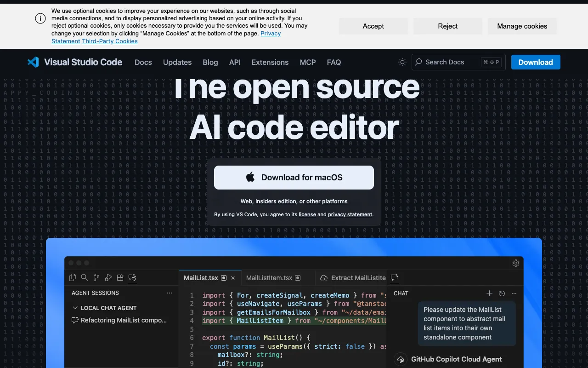Open Agent Sessions more actions menu

point(170,293)
